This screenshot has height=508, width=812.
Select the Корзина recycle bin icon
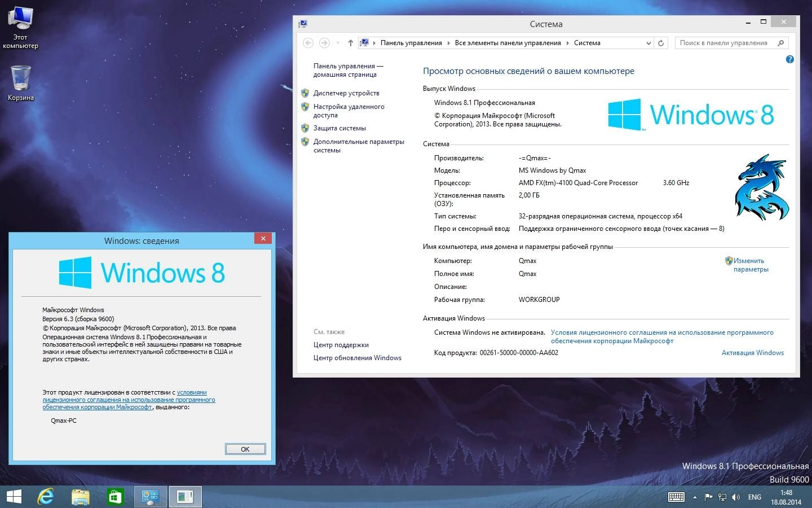[x=20, y=83]
